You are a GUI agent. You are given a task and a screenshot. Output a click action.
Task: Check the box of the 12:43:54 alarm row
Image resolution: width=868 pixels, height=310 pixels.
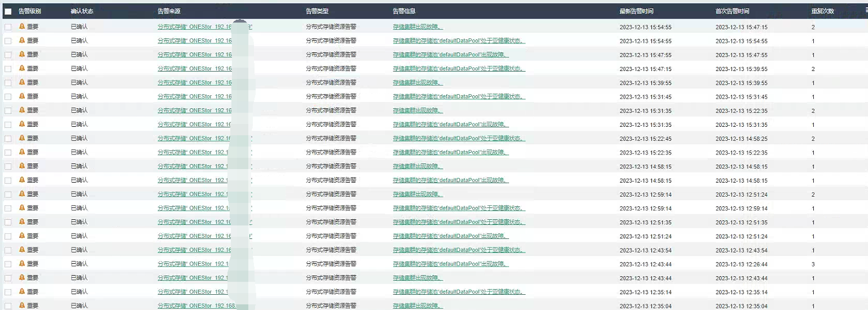pos(8,250)
